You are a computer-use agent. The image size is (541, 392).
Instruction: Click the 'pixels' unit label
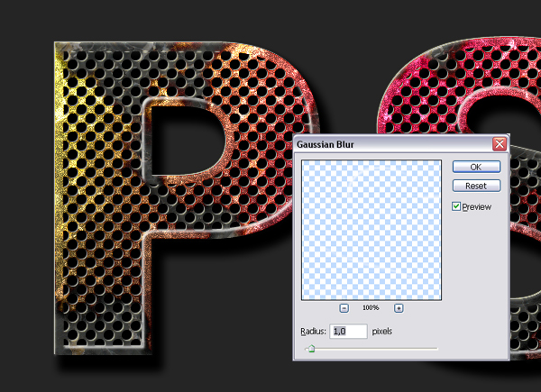click(382, 332)
